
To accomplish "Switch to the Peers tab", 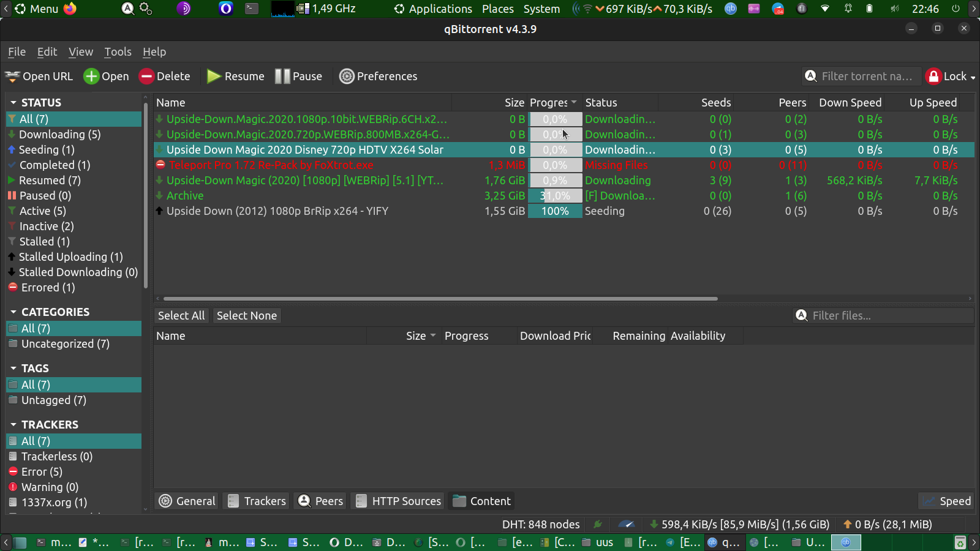I will click(320, 501).
